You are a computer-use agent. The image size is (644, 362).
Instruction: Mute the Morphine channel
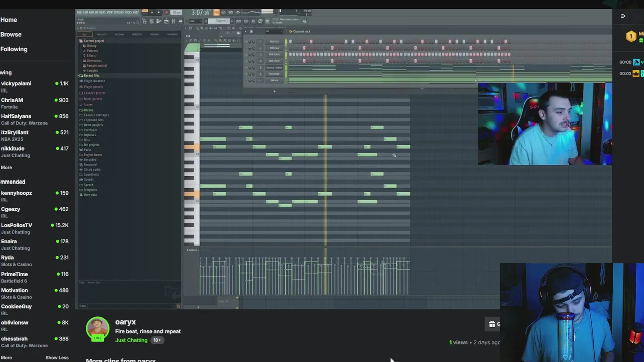(x=246, y=74)
